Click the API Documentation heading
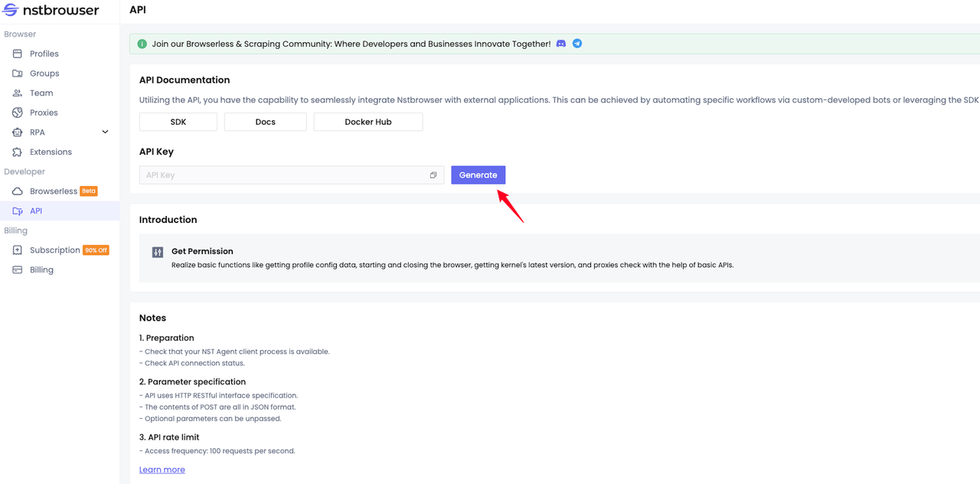 (185, 80)
